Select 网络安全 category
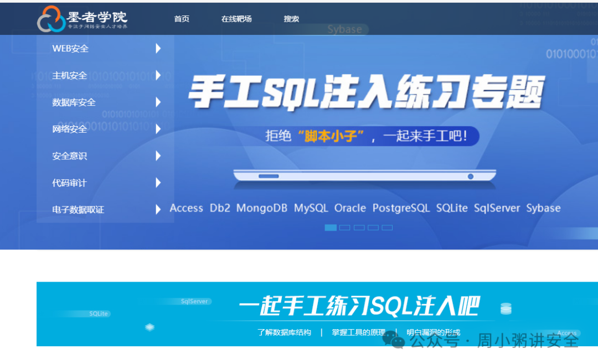Screen dimensions: 598x364 [x=69, y=129]
